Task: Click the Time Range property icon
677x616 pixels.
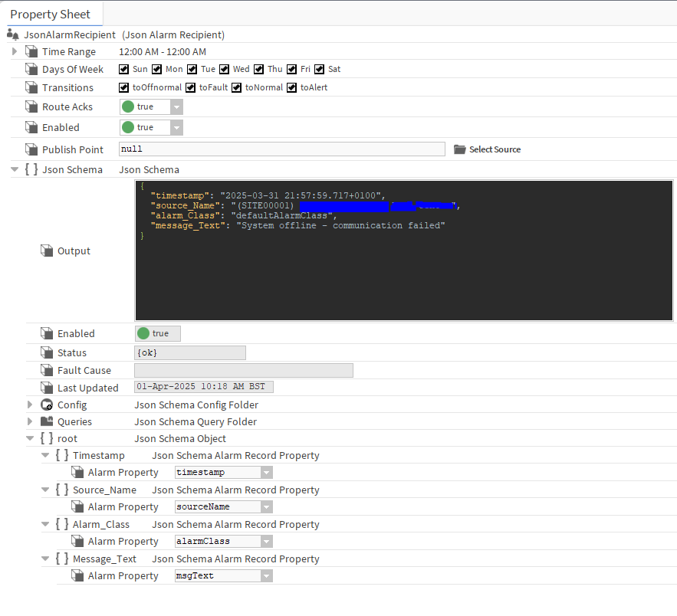Action: pyautogui.click(x=31, y=51)
